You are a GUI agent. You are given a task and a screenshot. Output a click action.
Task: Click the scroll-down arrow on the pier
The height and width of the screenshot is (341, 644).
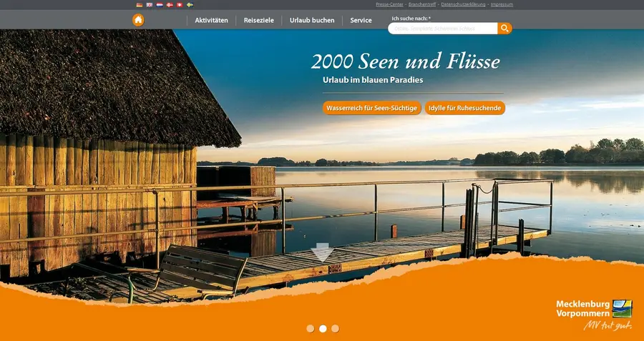[x=322, y=252]
